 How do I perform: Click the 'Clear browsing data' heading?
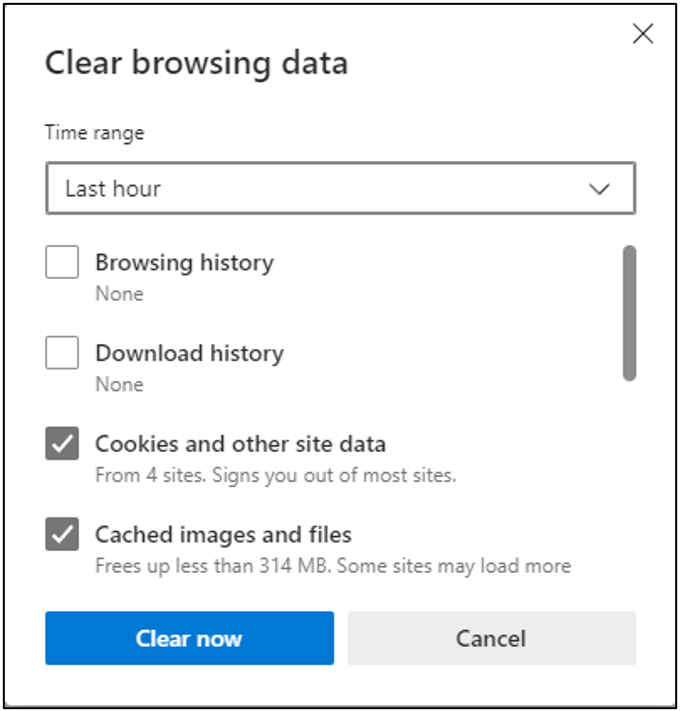(x=196, y=63)
